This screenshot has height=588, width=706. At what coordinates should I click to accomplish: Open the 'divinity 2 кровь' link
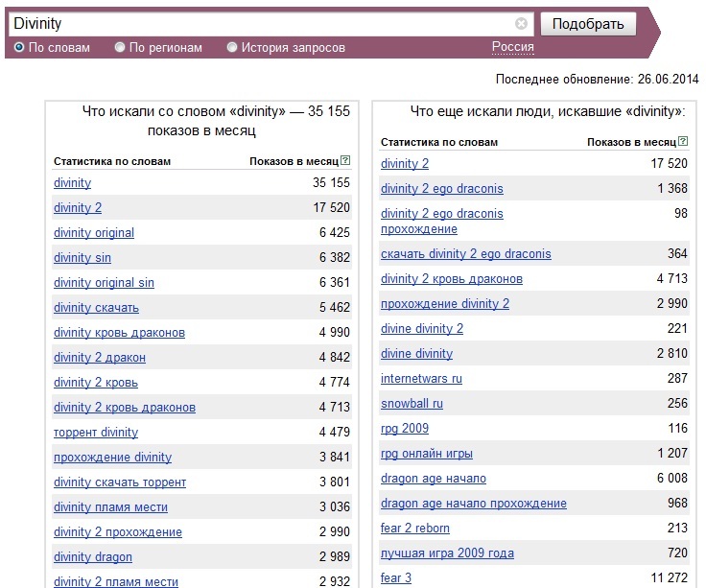click(x=96, y=382)
